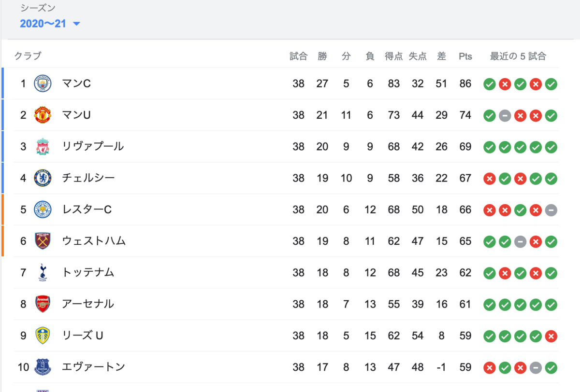This screenshot has height=392, width=580.
Task: Click the Tottenham club crest
Action: click(x=42, y=273)
